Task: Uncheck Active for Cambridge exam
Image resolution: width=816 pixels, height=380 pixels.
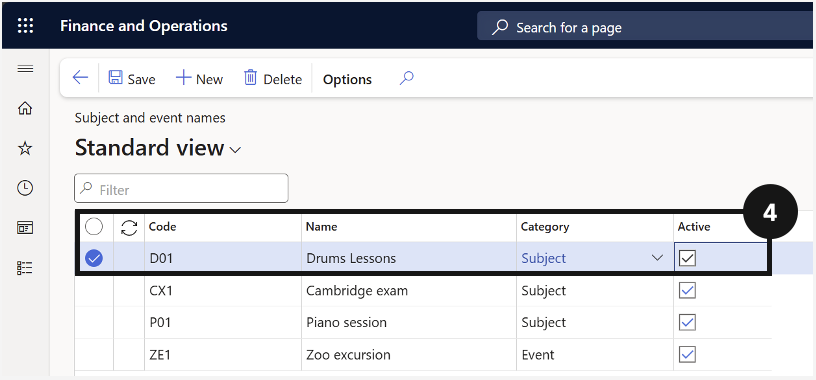Action: point(687,290)
